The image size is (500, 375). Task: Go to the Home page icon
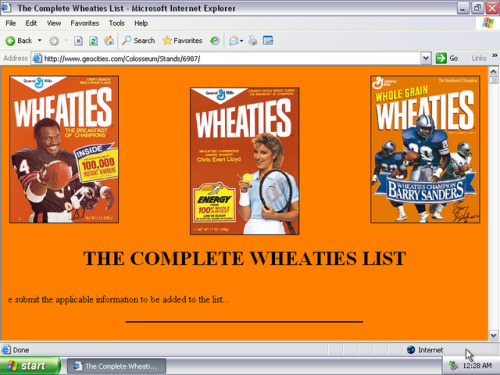click(x=109, y=41)
